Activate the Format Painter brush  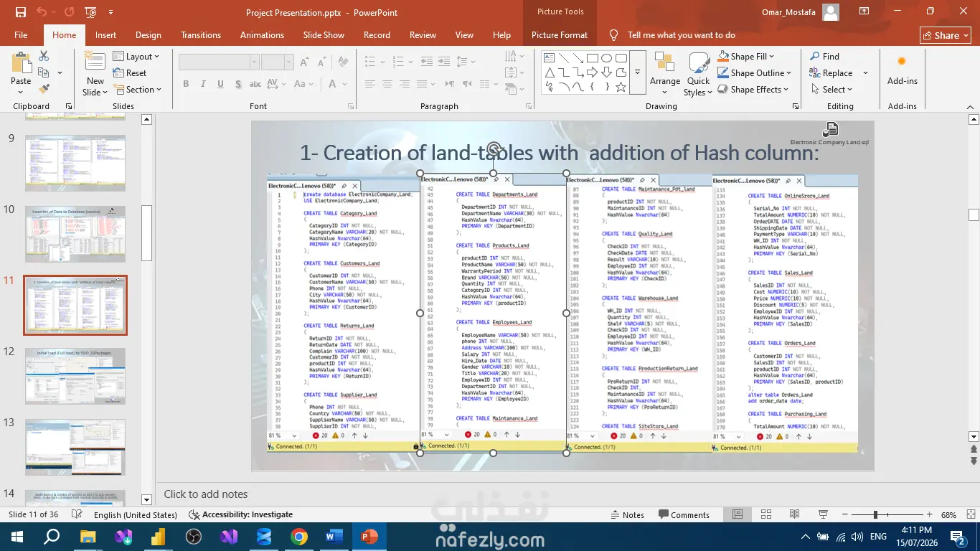(44, 89)
